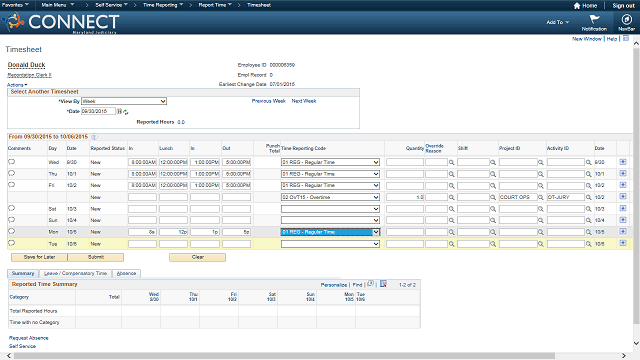The image size is (640, 360).
Task: Click the green refresh icon beside Date
Action: pos(126,112)
